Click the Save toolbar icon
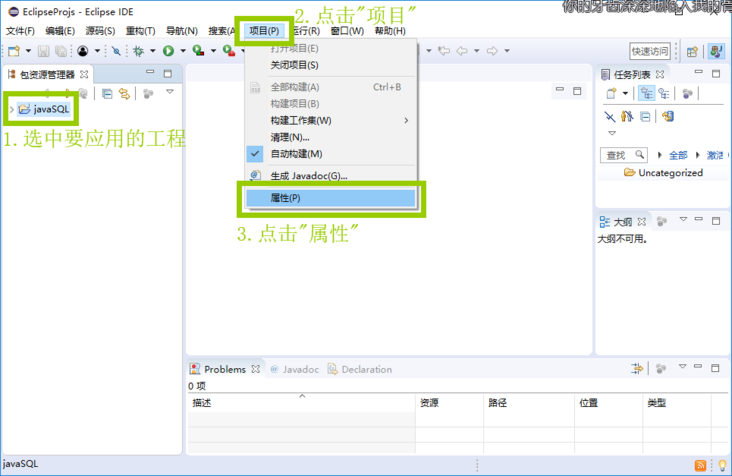 pos(43,51)
